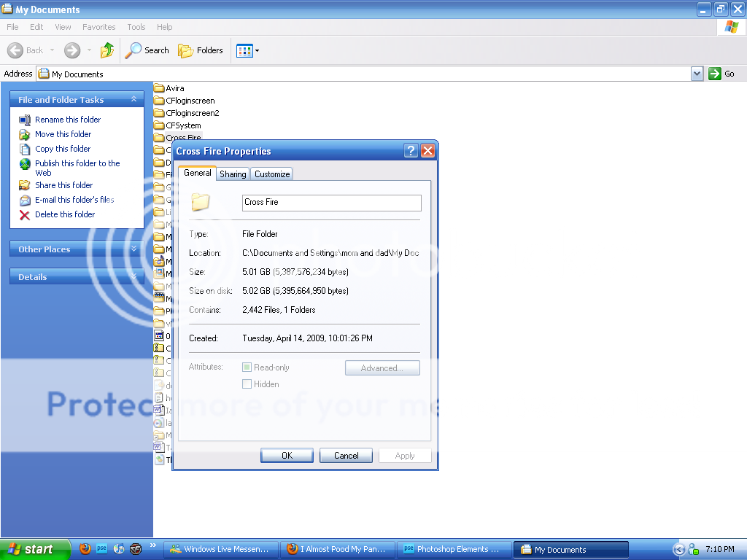Image resolution: width=747 pixels, height=560 pixels.
Task: Click the green Go arrow button
Action: (715, 74)
